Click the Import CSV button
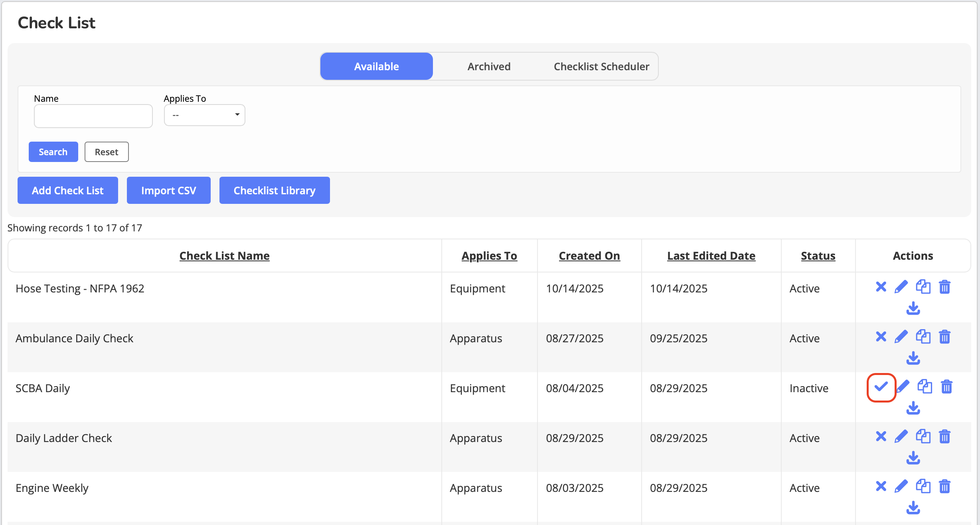Image resolution: width=980 pixels, height=525 pixels. click(168, 190)
